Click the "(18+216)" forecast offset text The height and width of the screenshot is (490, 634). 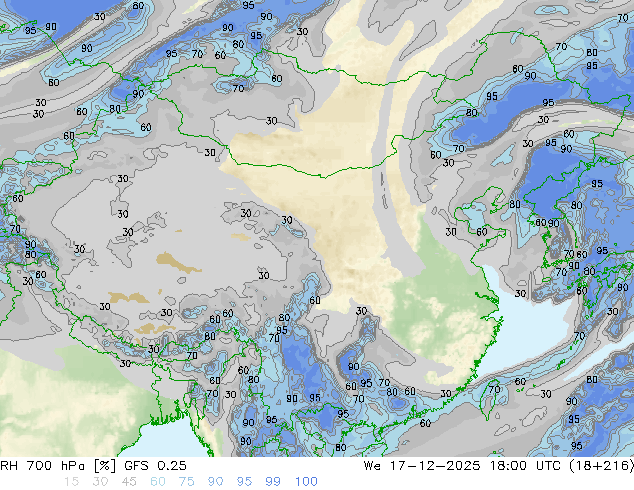(602, 466)
